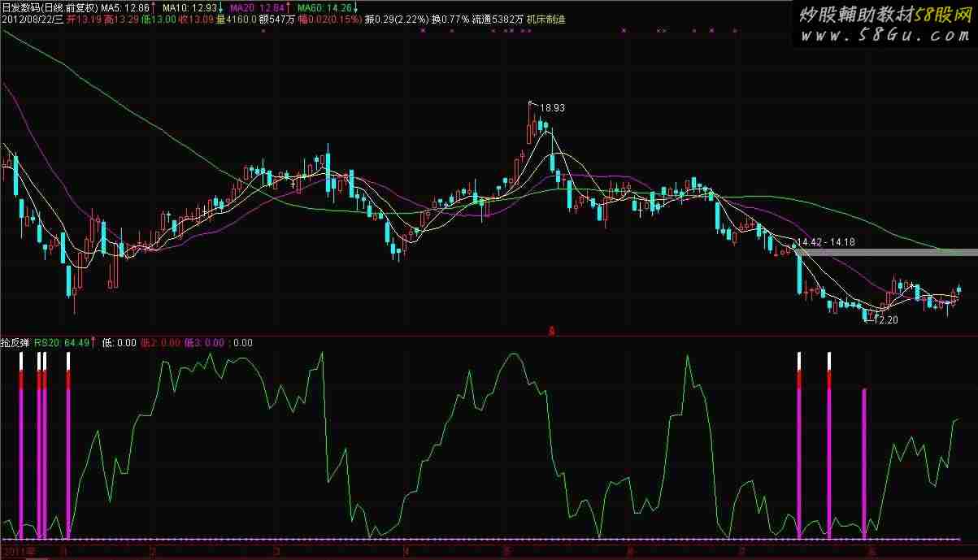The height and width of the screenshot is (560, 978).
Task: Select month 3 on the time axis
Action: [276, 551]
